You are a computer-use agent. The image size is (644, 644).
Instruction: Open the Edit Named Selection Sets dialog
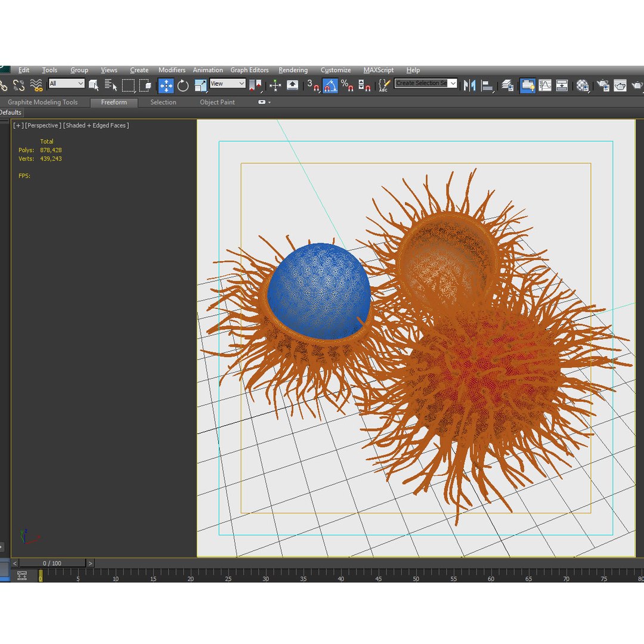[383, 85]
